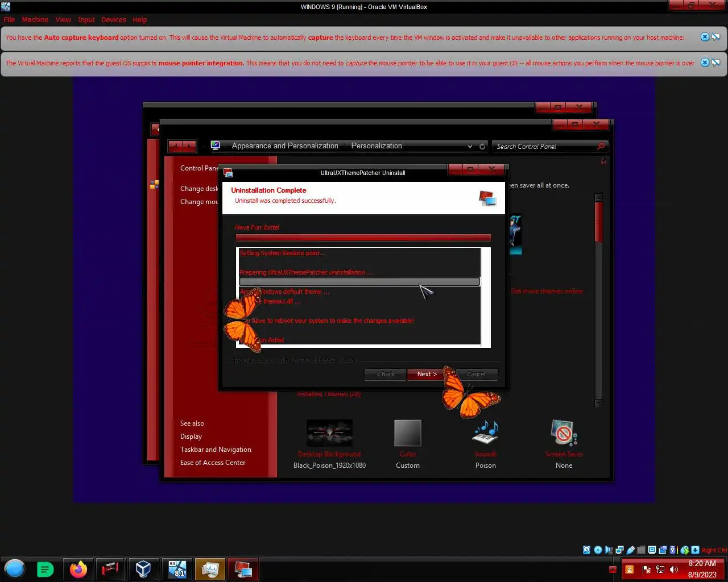This screenshot has width=728, height=582.
Task: Click the recording status icon
Action: [663, 550]
